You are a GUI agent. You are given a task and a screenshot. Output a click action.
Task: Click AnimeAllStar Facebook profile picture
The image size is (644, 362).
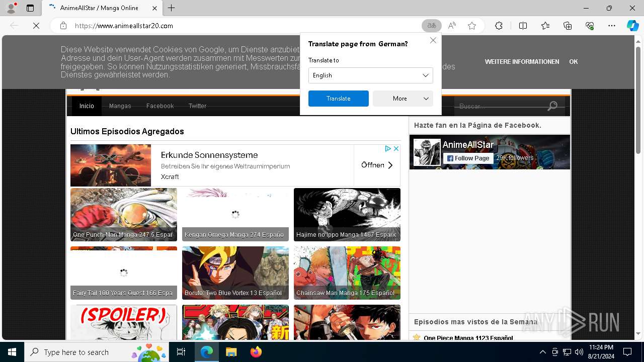[427, 152]
